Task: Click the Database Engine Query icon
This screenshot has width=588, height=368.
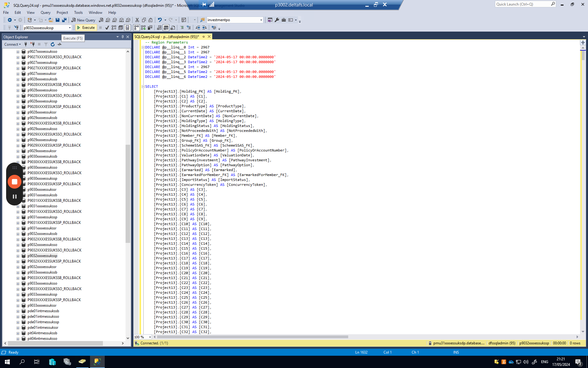Action: click(101, 20)
